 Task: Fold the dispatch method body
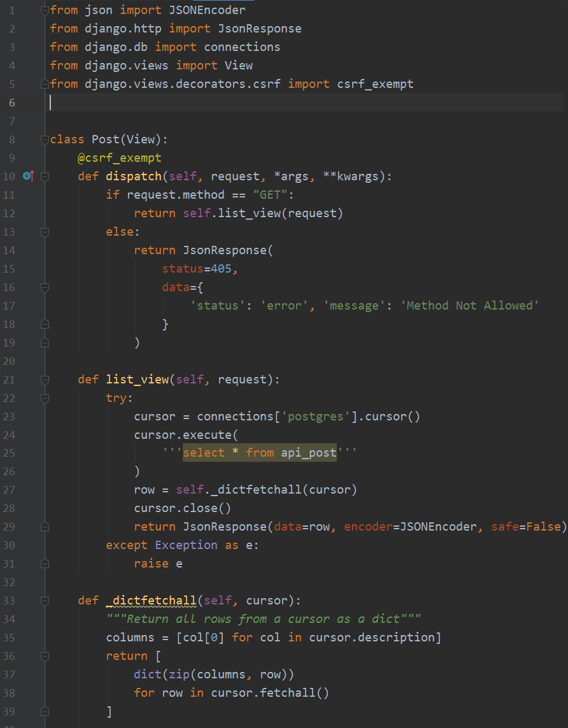pyautogui.click(x=45, y=176)
